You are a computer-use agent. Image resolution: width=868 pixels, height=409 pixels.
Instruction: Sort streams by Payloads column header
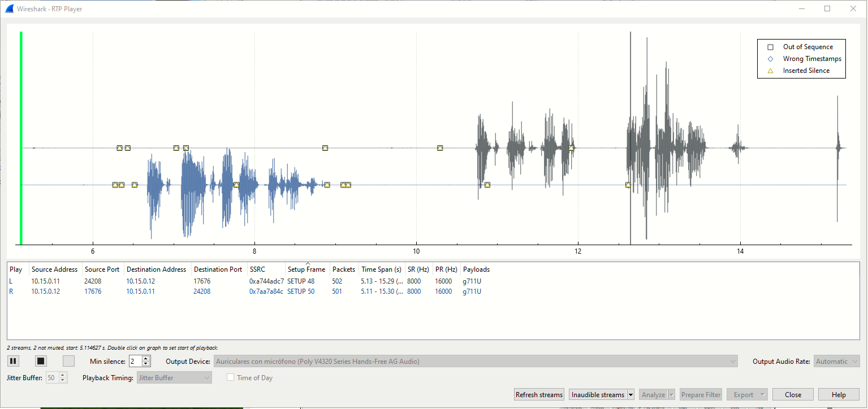(476, 269)
